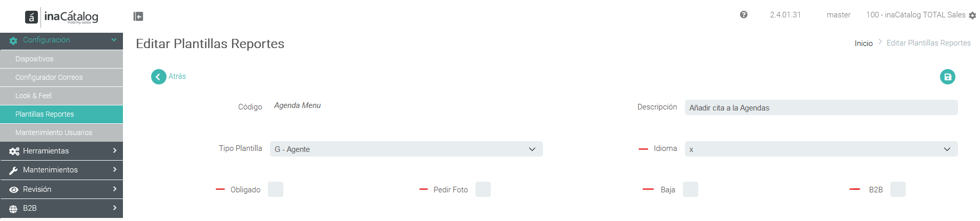The image size is (980, 221).
Task: Open Mantenimiento Usuarios in the sidebar
Action: coord(61,132)
